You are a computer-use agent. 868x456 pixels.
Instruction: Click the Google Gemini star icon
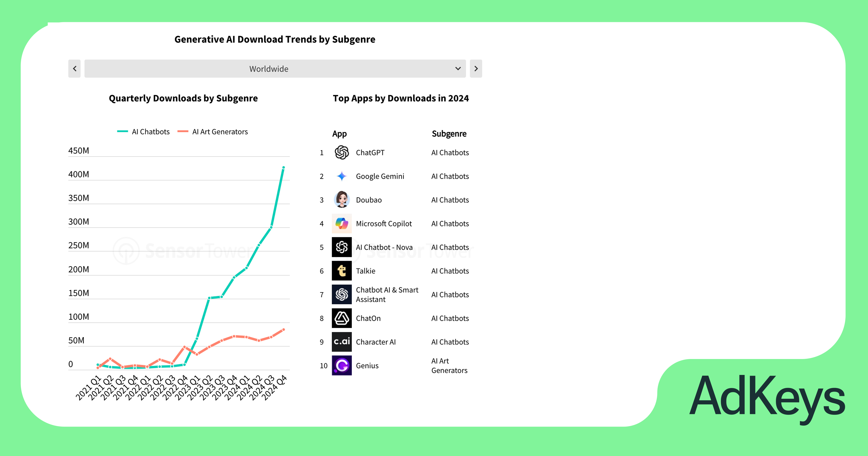(342, 176)
